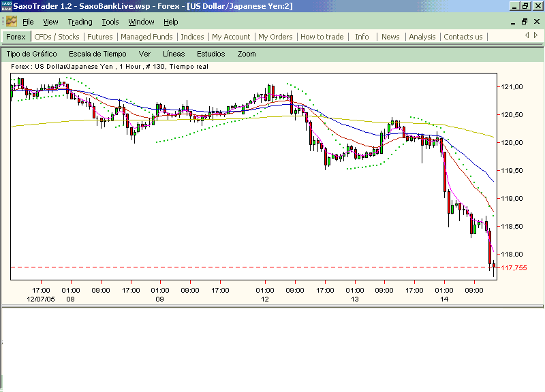Switch to the Futures tab
The height and width of the screenshot is (392, 545).
[100, 37]
